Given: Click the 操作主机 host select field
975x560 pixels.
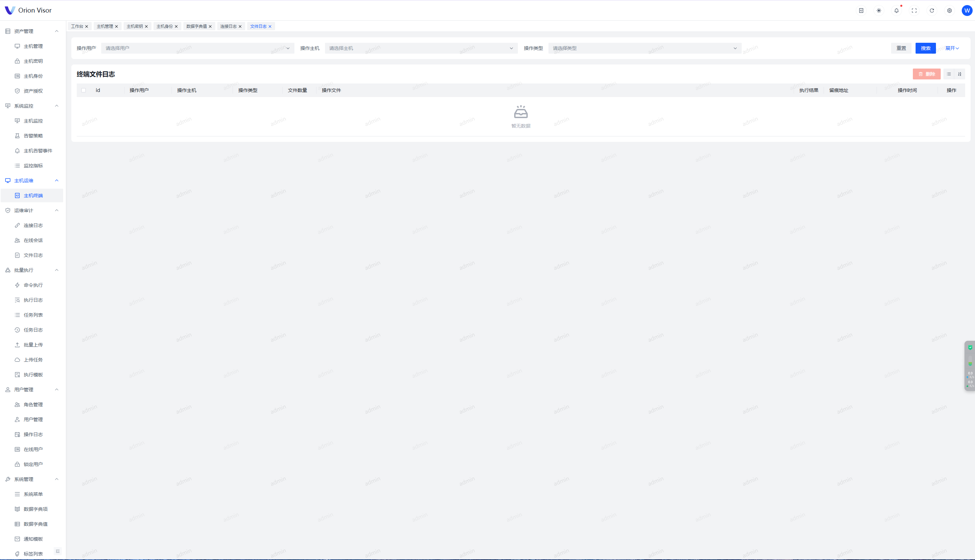Looking at the screenshot, I should (x=421, y=48).
